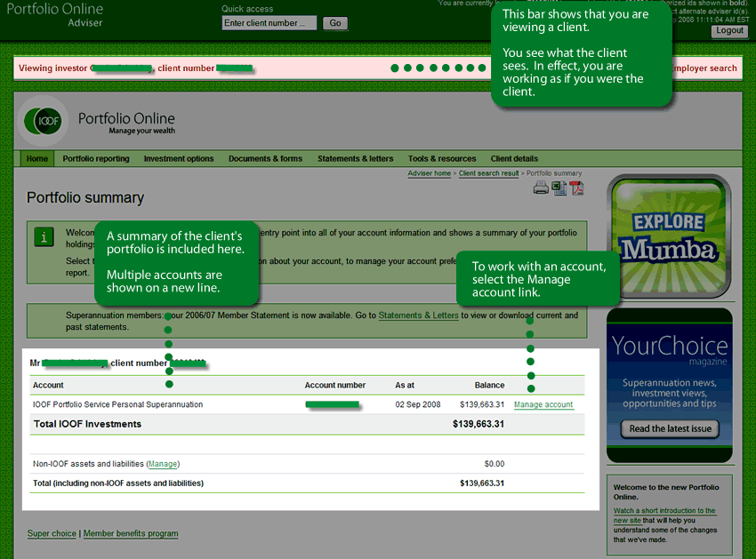Screen dimensions: 756x559
Task: Click the green info icon
Action: [x=44, y=237]
